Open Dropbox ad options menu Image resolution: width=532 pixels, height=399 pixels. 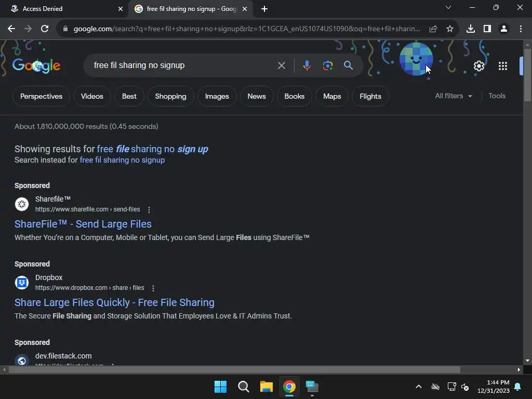pos(153,288)
